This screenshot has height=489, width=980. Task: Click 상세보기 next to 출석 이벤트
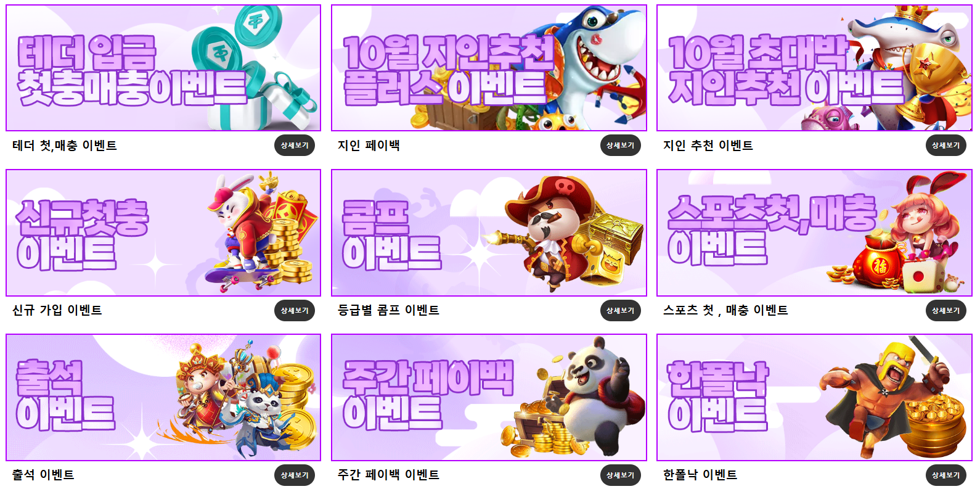click(x=295, y=475)
